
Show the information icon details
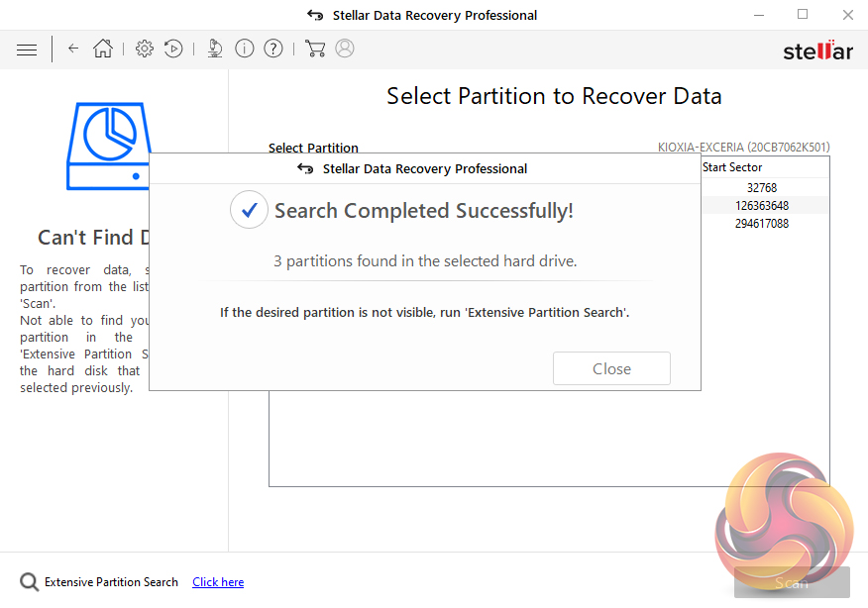(245, 49)
